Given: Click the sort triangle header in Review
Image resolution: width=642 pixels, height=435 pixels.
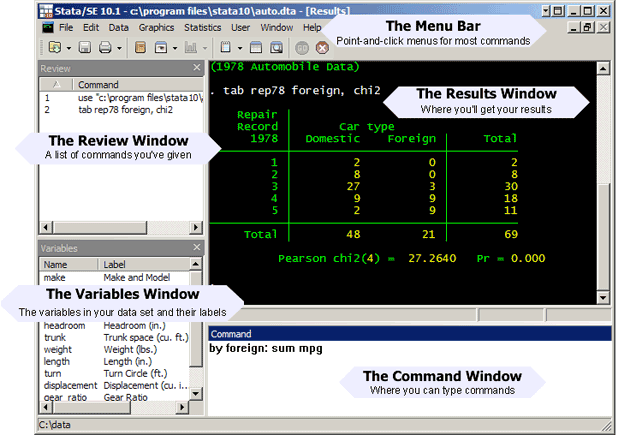Looking at the screenshot, I should point(57,85).
